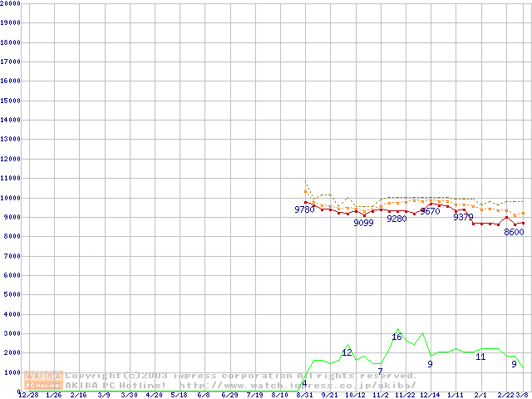Click the green line label 12
Image resolution: width=532 pixels, height=399 pixels.
pos(347,352)
